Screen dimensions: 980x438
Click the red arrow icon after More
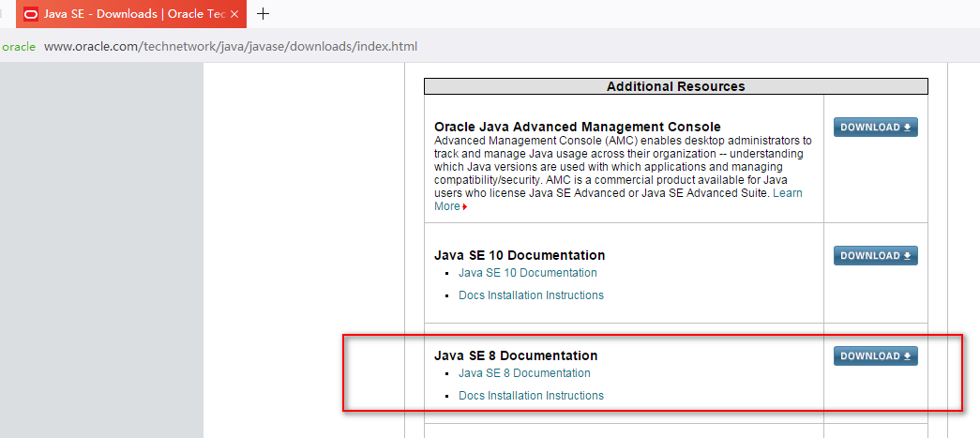(x=464, y=207)
